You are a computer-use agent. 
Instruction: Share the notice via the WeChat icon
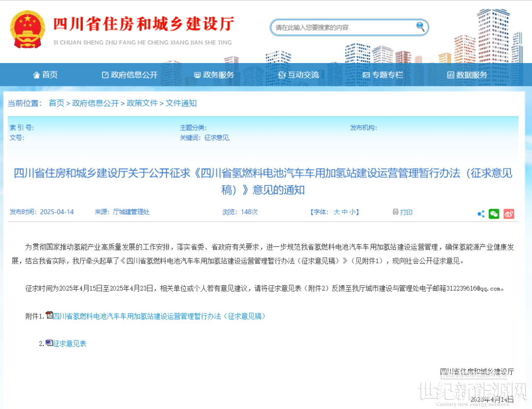click(494, 214)
